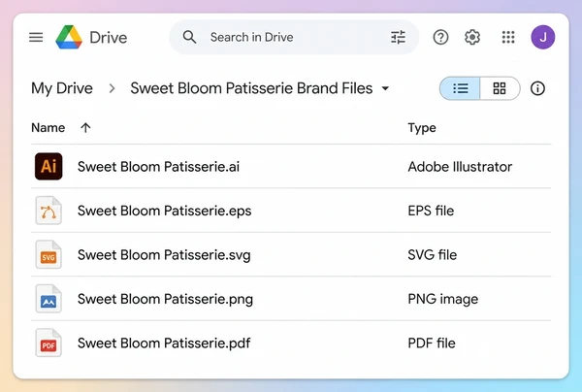Select Sweet Bloom Patisserie.pdf file name
The image size is (582, 392).
click(x=164, y=343)
